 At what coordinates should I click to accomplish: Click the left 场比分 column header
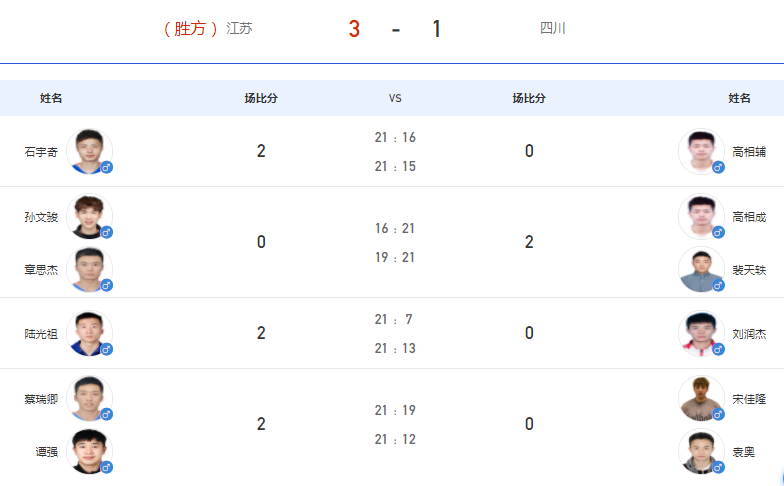point(261,98)
